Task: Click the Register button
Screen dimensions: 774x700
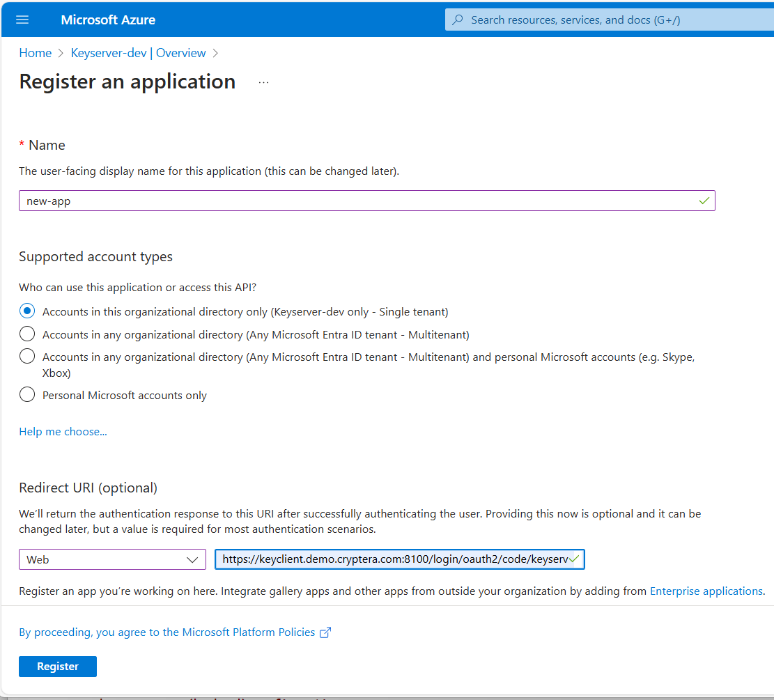Action: point(58,667)
